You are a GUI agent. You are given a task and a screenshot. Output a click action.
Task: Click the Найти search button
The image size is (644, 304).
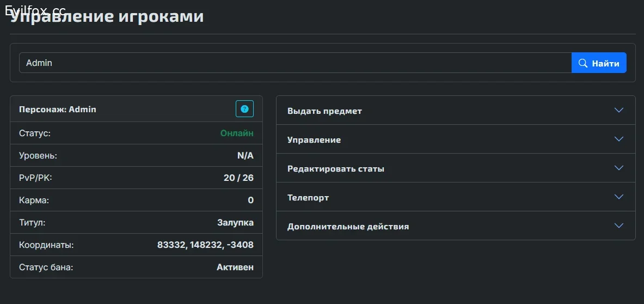coord(599,63)
